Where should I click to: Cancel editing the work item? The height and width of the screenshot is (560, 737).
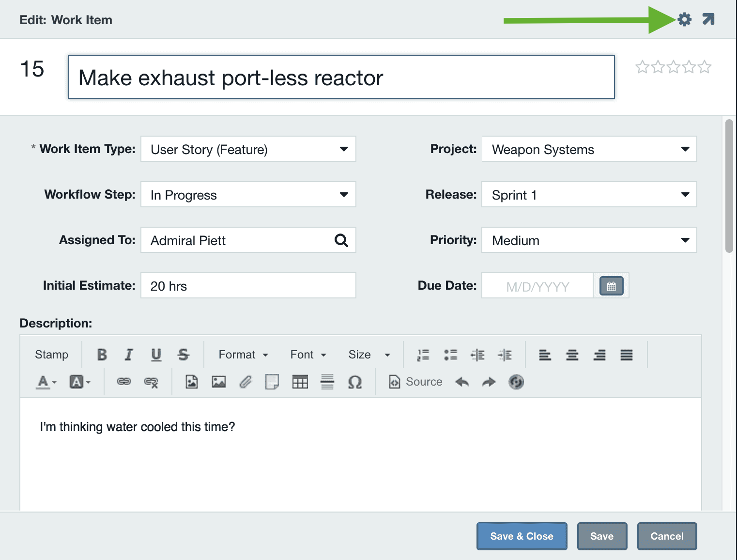[667, 536]
